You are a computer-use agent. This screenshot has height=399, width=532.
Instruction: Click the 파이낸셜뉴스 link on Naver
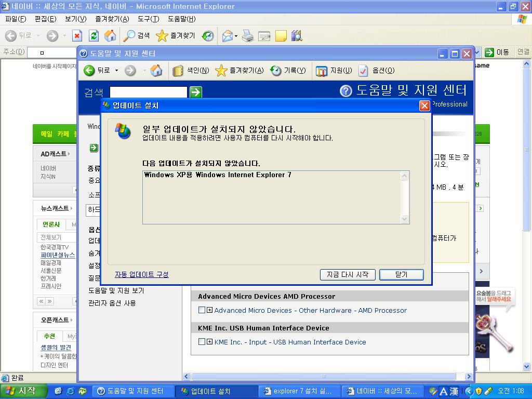tap(58, 255)
